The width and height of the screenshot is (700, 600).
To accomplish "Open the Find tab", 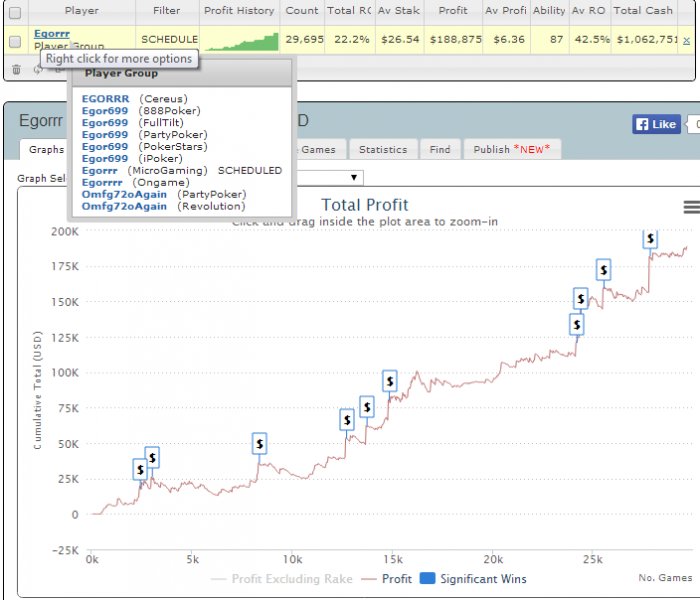I will click(440, 150).
